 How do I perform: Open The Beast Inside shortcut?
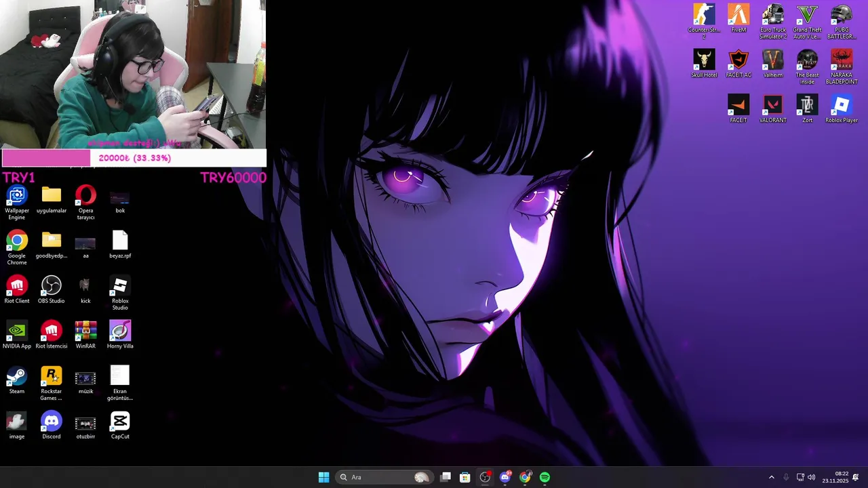pyautogui.click(x=807, y=67)
